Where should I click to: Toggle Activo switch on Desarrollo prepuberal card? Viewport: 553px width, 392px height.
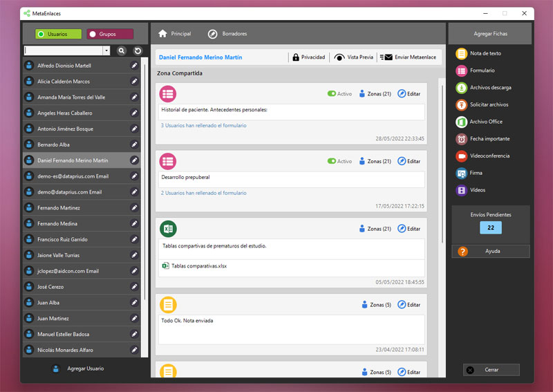tap(332, 161)
